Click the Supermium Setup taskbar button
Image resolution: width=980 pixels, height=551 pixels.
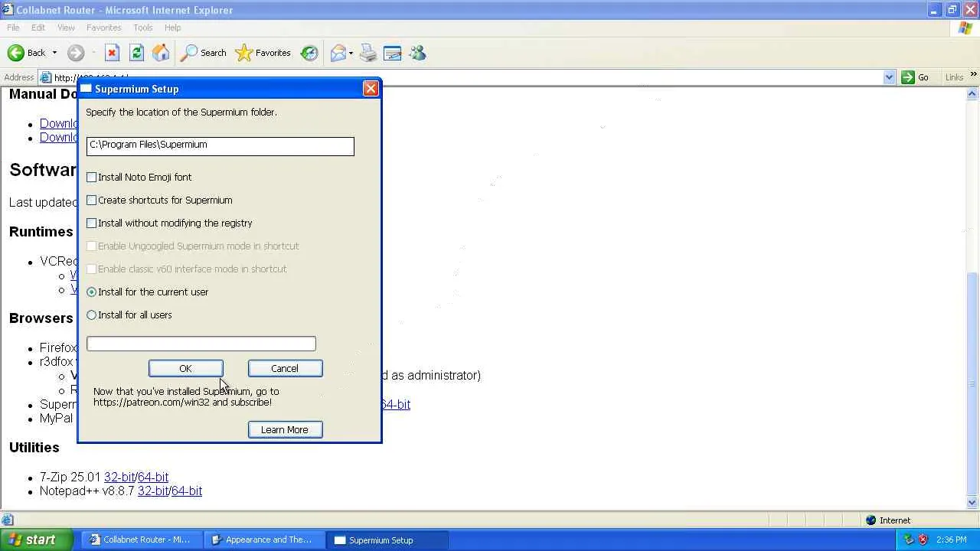[x=389, y=540]
